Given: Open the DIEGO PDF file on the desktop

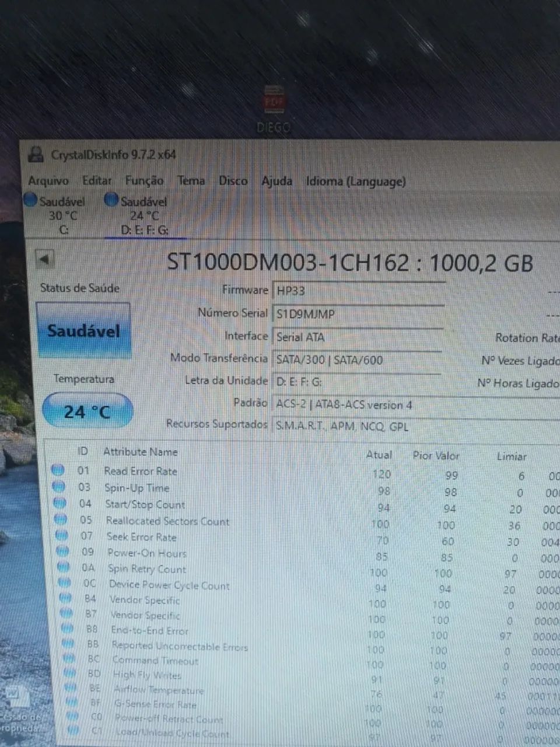Looking at the screenshot, I should (x=274, y=109).
